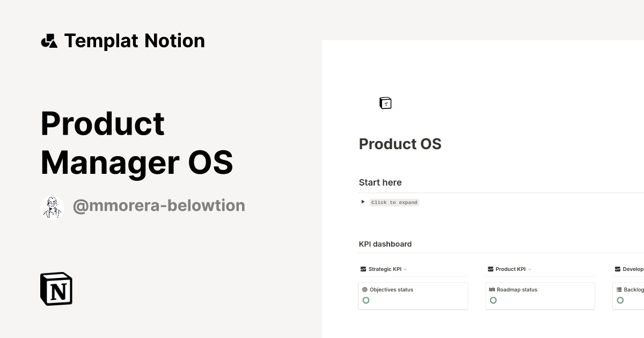Click the @mmorera-belowtion avatar image

pyautogui.click(x=52, y=206)
